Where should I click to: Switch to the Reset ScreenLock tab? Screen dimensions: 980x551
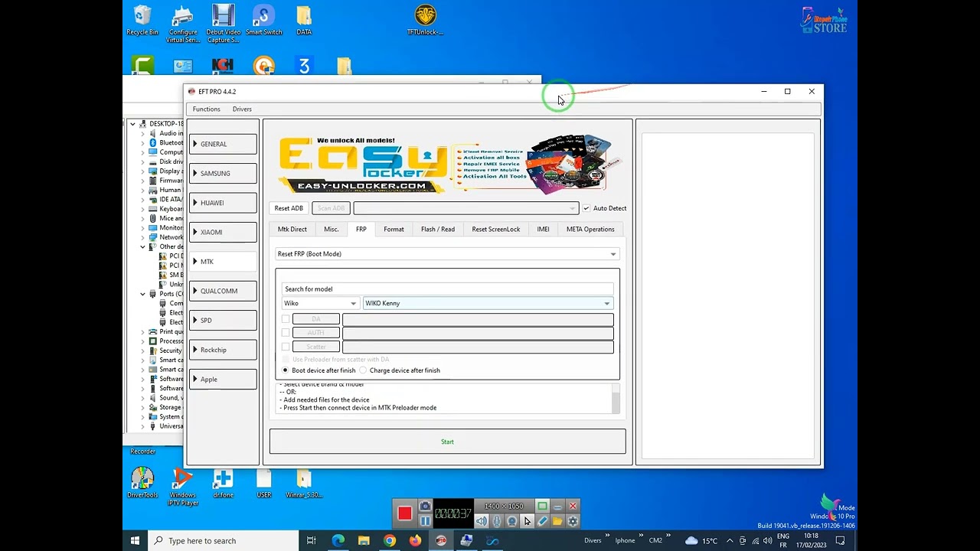pos(496,229)
